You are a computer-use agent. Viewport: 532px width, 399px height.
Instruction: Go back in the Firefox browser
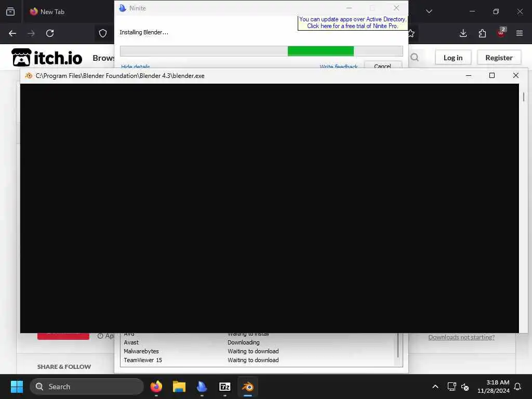point(12,33)
